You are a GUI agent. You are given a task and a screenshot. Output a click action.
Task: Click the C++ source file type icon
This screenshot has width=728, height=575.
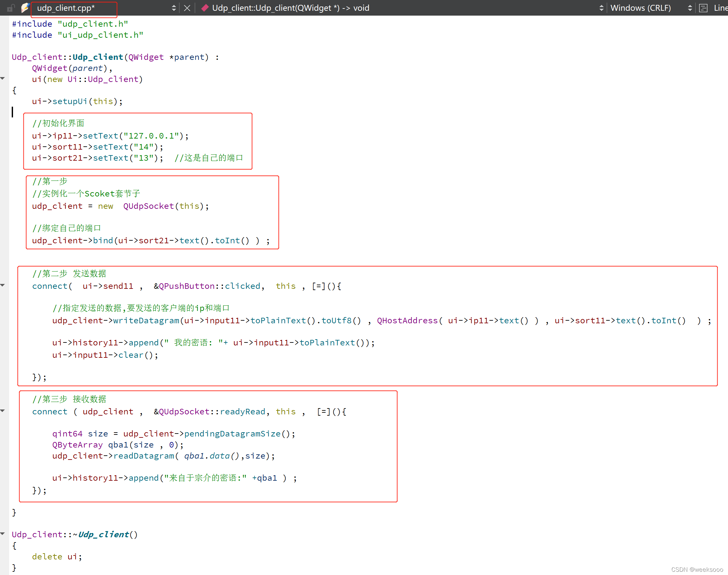25,8
